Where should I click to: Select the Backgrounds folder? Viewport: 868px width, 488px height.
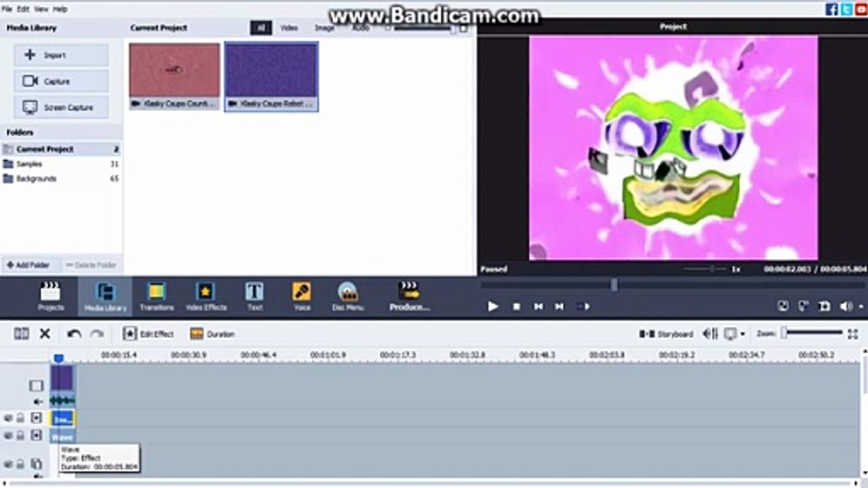pyautogui.click(x=61, y=179)
